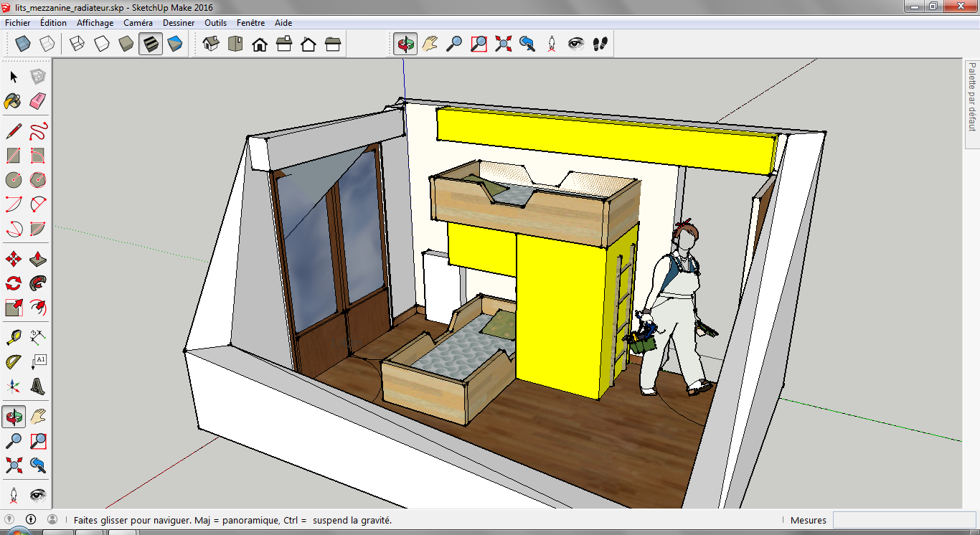980x535 pixels.
Task: Open the Fichier menu
Action: point(18,23)
